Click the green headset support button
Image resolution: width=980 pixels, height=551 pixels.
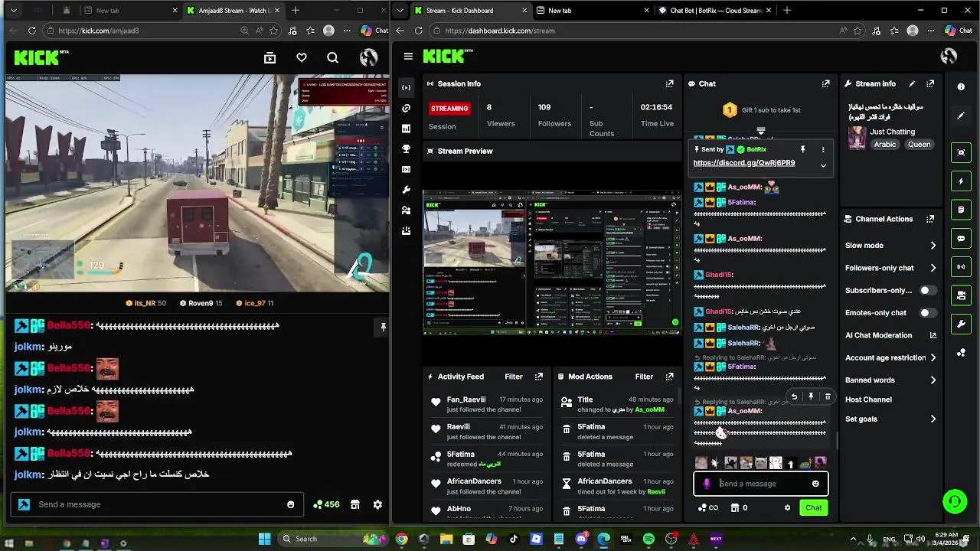pos(955,502)
